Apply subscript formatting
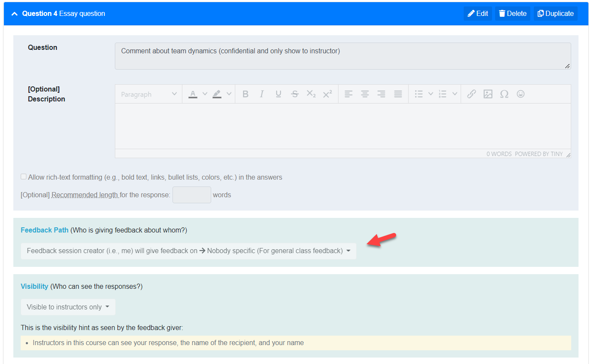This screenshot has height=364, width=594. tap(311, 94)
